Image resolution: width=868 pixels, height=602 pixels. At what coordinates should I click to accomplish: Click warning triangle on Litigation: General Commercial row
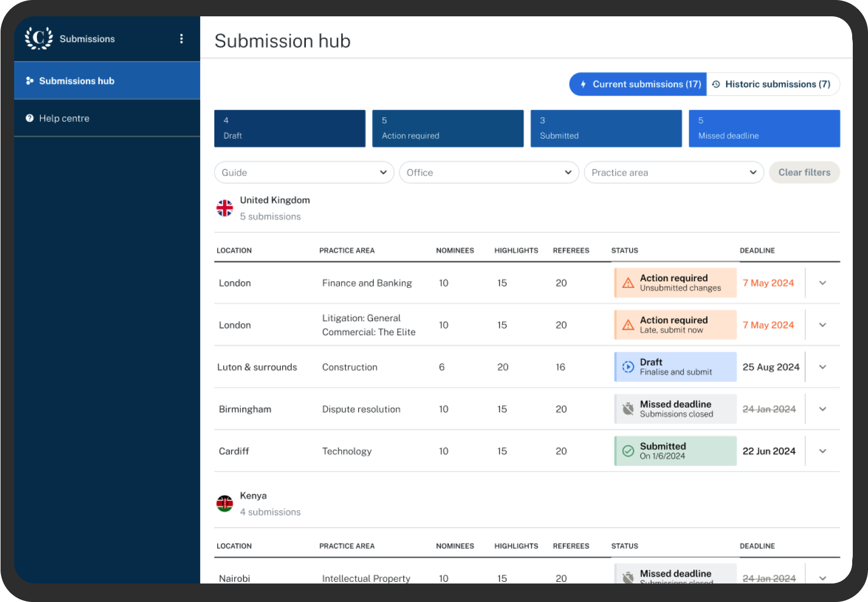click(628, 325)
